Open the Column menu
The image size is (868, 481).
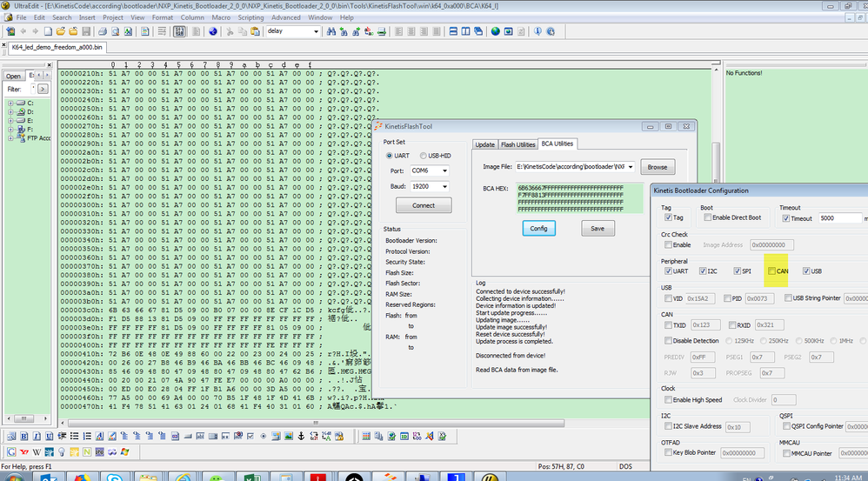tap(192, 17)
